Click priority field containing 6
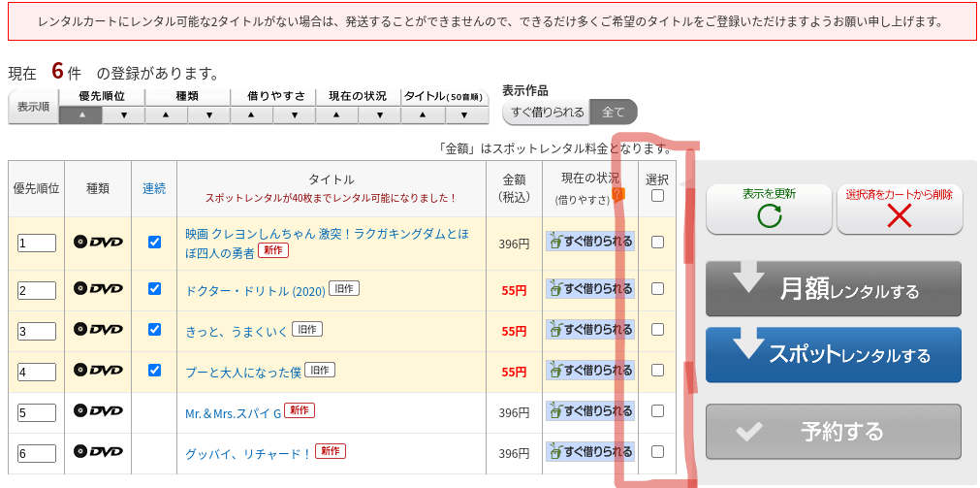 click(36, 453)
